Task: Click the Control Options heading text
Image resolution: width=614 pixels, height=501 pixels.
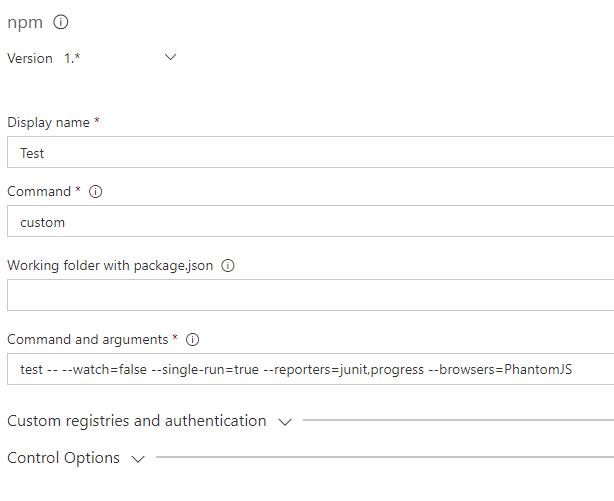Action: [64, 458]
